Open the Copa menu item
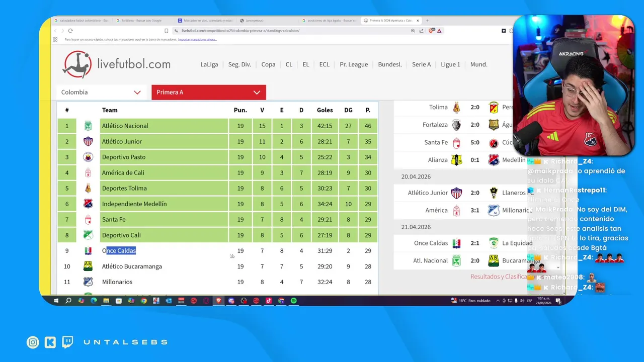644x362 pixels. tap(268, 64)
